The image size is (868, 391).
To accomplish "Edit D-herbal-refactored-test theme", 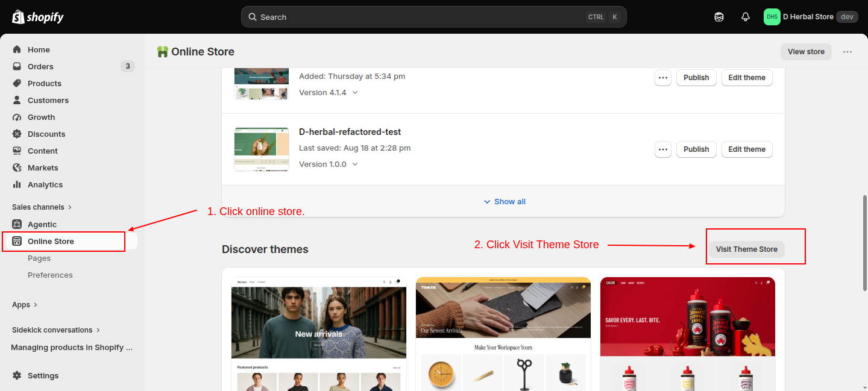I will click(747, 149).
